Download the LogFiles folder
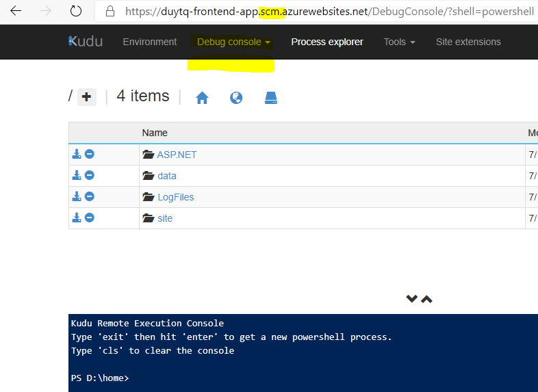 77,197
